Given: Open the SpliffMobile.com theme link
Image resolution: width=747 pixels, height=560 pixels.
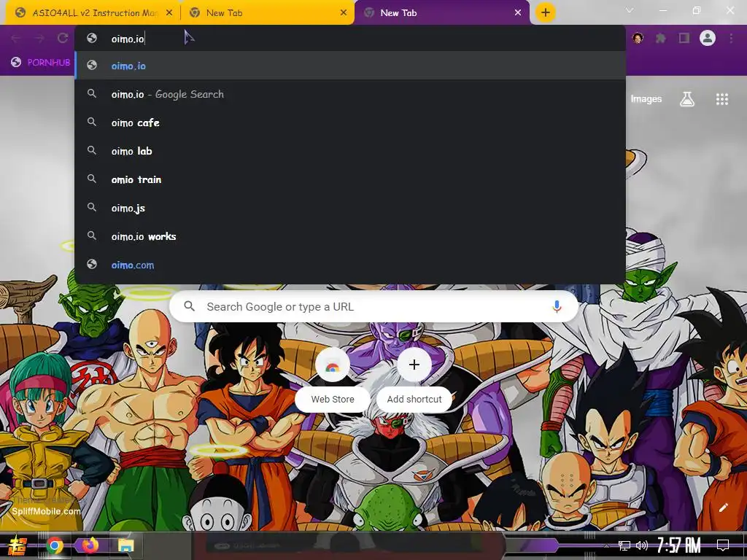Looking at the screenshot, I should coord(46,511).
